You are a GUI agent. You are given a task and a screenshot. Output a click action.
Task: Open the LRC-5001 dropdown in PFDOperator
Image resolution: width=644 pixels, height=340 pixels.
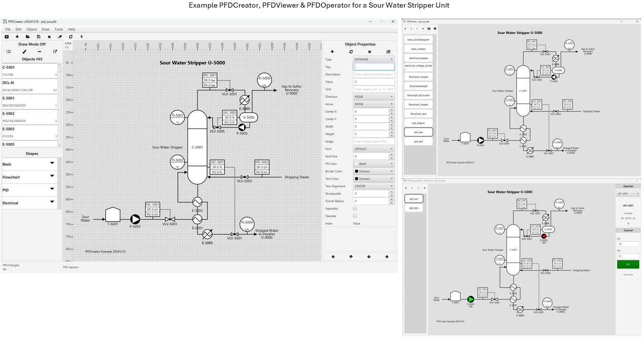tap(628, 194)
